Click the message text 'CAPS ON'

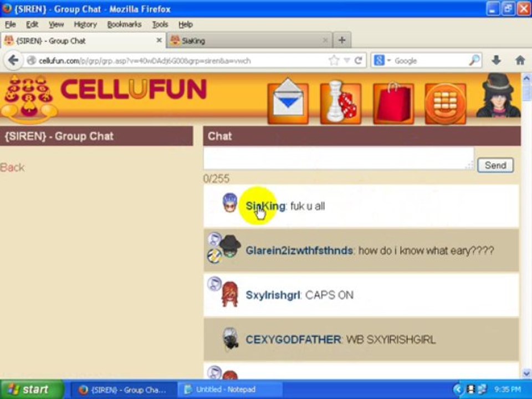pyautogui.click(x=329, y=295)
